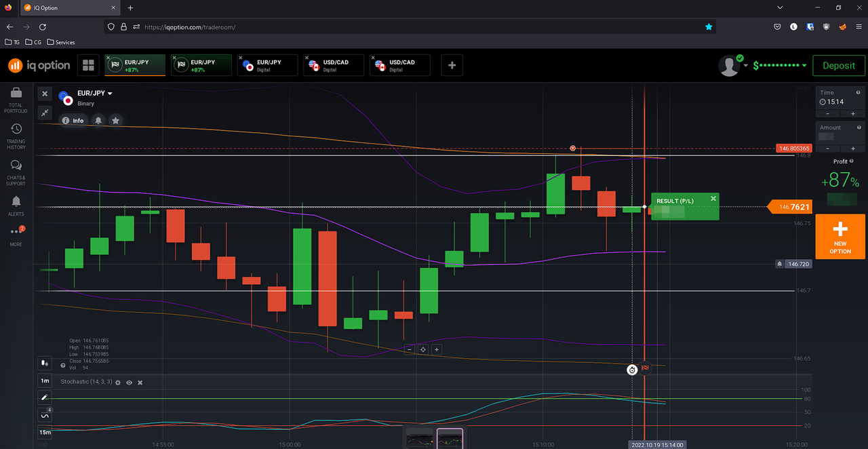
Task: Open the multi-chart grid layout icon
Action: point(88,65)
